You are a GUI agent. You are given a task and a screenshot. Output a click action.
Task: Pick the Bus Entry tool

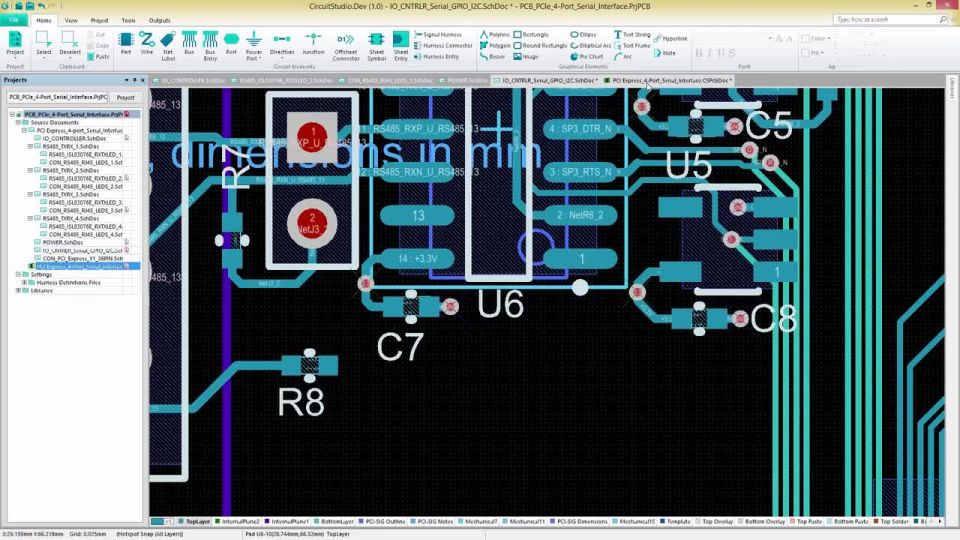[210, 47]
